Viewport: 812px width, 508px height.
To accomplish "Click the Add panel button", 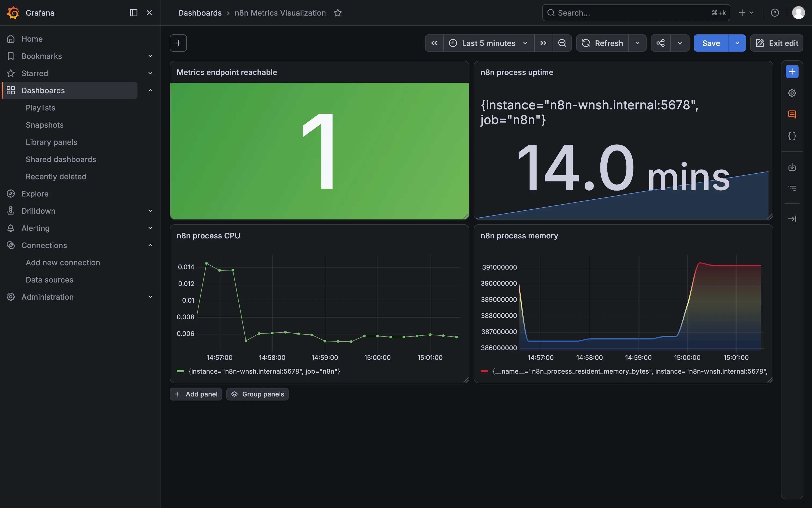I will pos(196,394).
